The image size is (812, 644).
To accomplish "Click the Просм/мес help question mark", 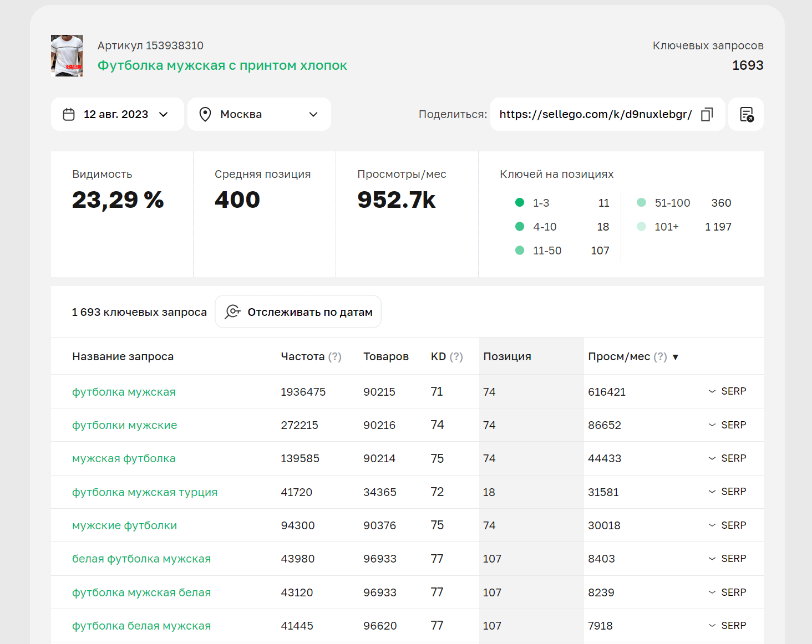I will [660, 357].
